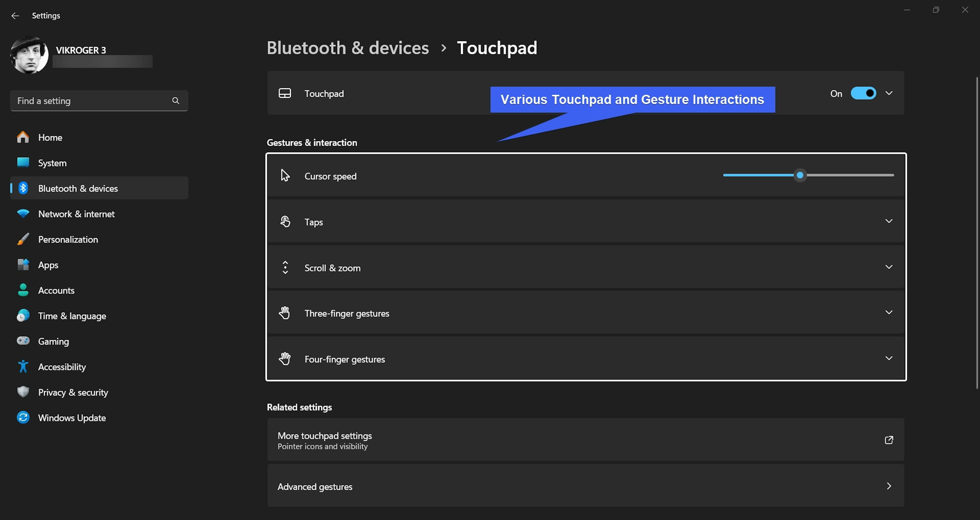Click the Privacy & security shield icon
The width and height of the screenshot is (980, 520).
pyautogui.click(x=23, y=392)
